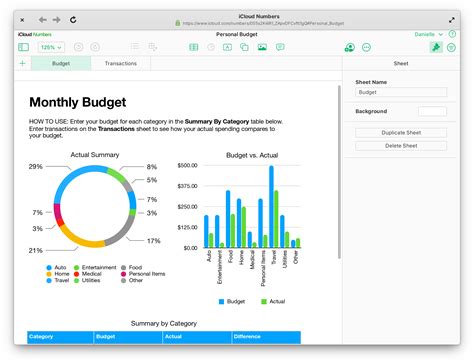Click the iCloud Numbers link
Screen dimensions: 474x362
35,34
